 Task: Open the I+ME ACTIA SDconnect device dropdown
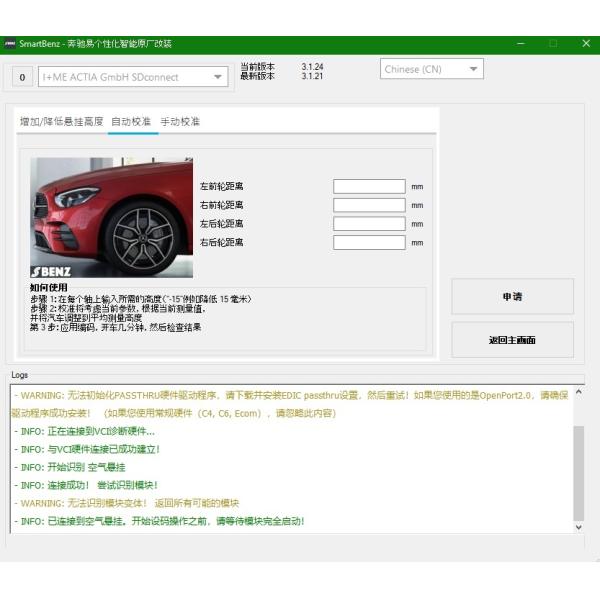(x=134, y=77)
